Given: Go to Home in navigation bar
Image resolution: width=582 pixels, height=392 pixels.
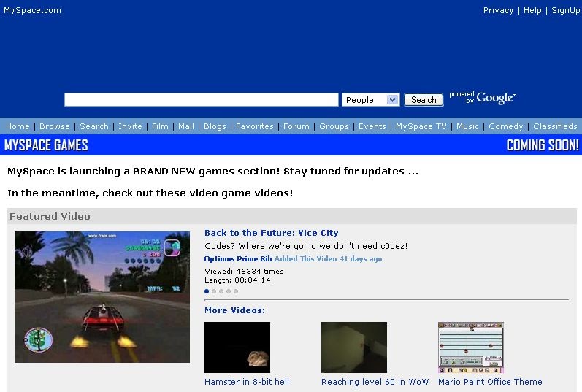Looking at the screenshot, I should 18,126.
